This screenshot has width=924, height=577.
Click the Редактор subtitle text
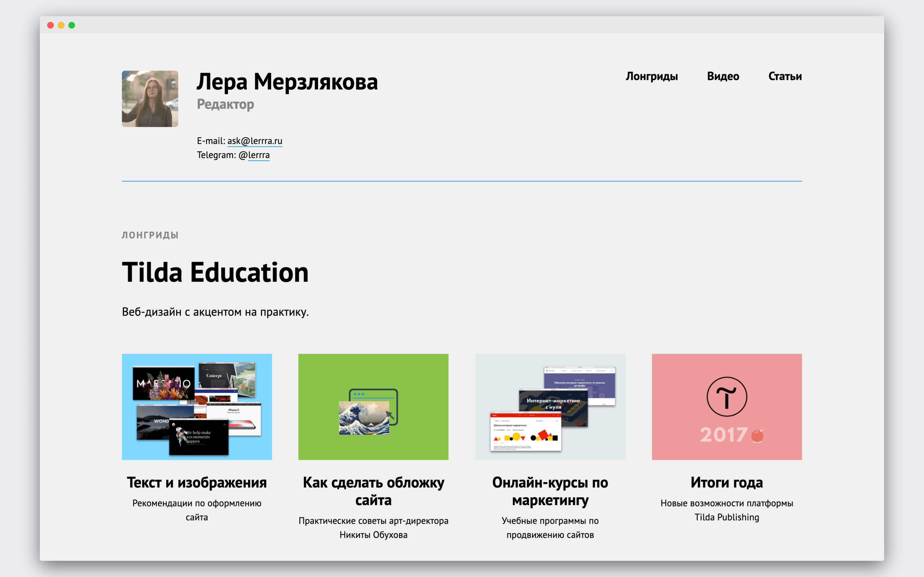225,104
